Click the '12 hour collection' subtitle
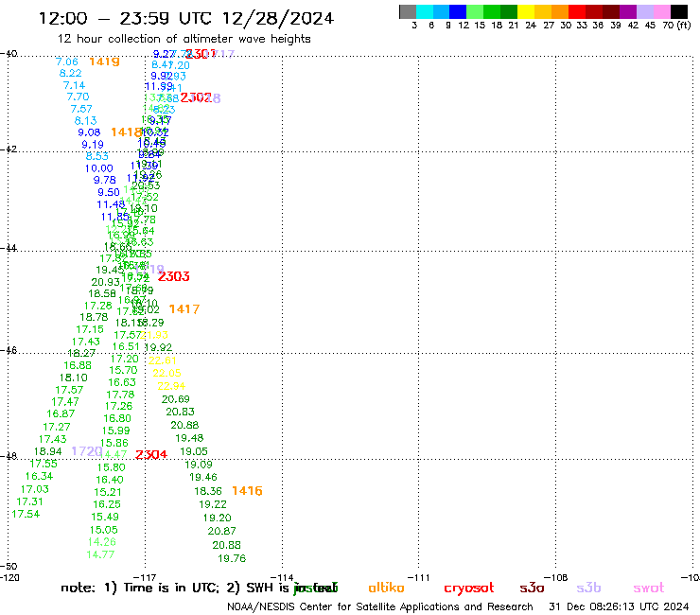The image size is (700, 615). tap(184, 39)
